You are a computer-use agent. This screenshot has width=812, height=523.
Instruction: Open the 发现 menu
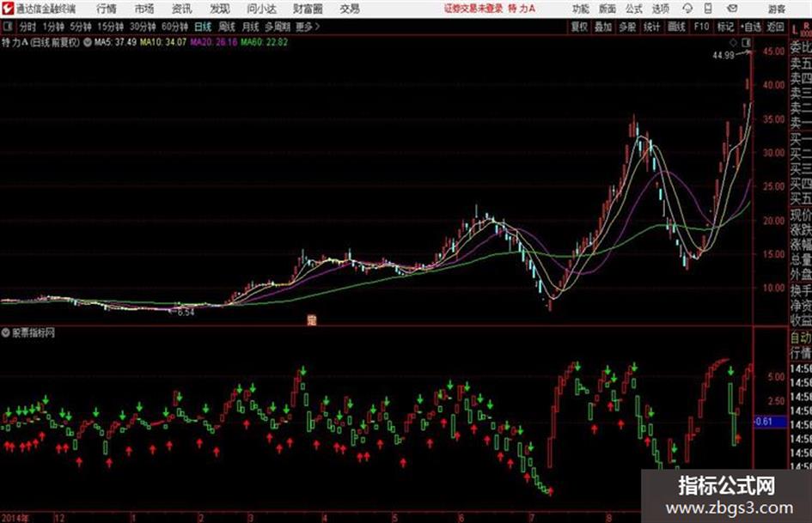point(220,9)
